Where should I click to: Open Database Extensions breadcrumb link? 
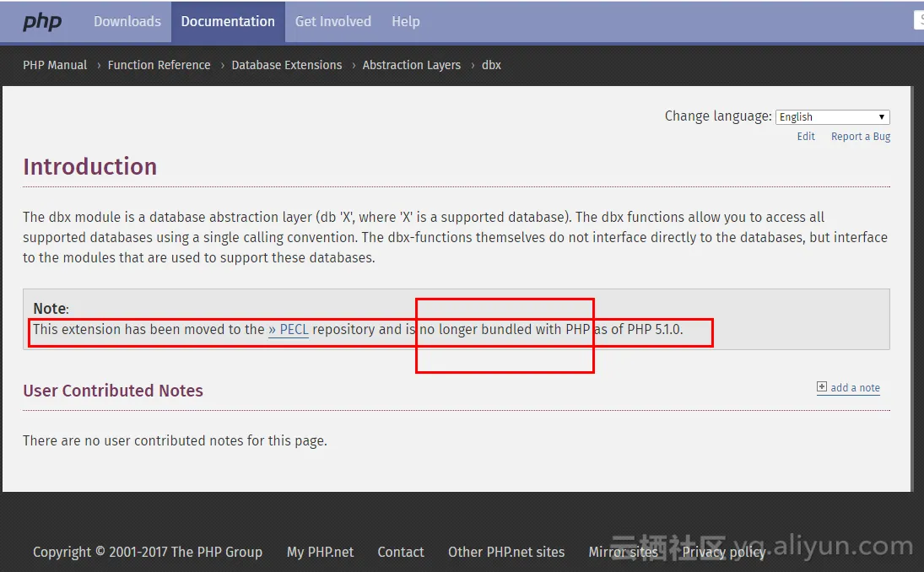coord(286,65)
